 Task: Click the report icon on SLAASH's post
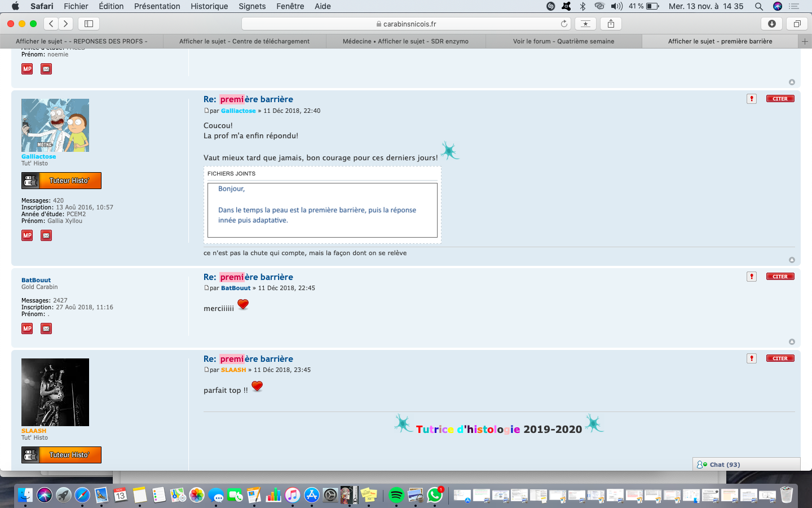tap(751, 358)
